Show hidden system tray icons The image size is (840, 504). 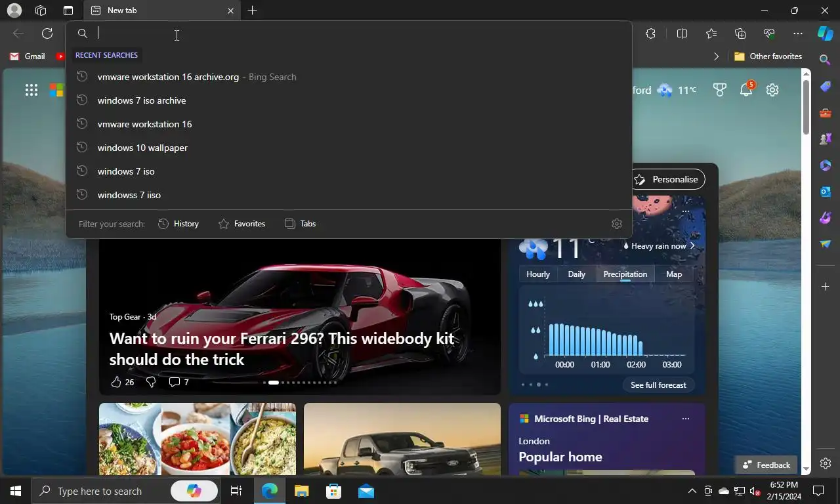tap(692, 491)
